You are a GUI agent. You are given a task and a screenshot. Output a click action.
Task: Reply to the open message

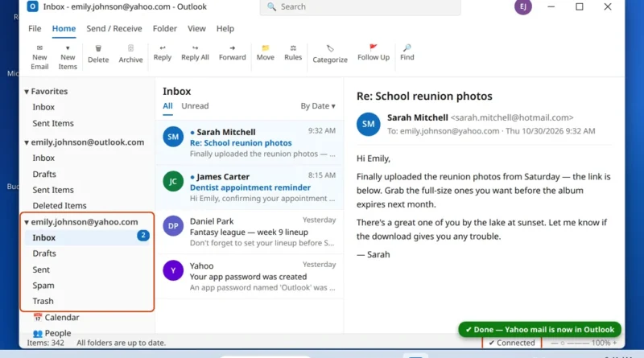point(163,53)
